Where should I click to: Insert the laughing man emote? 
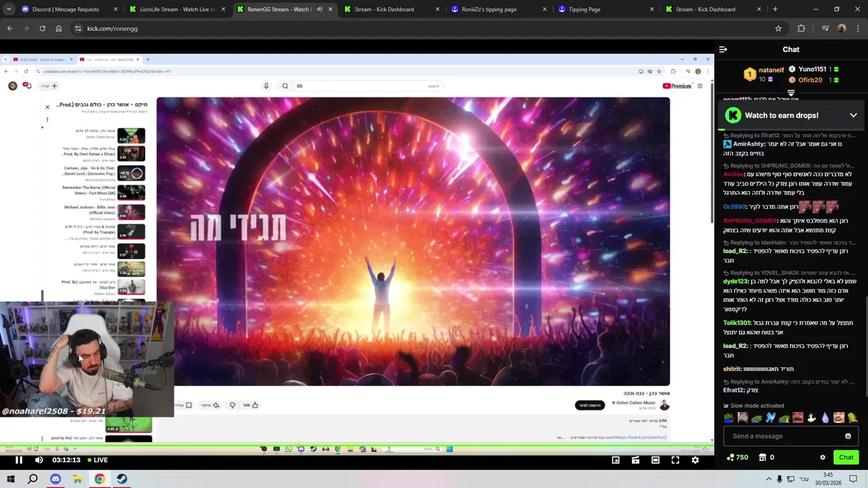[x=797, y=418]
